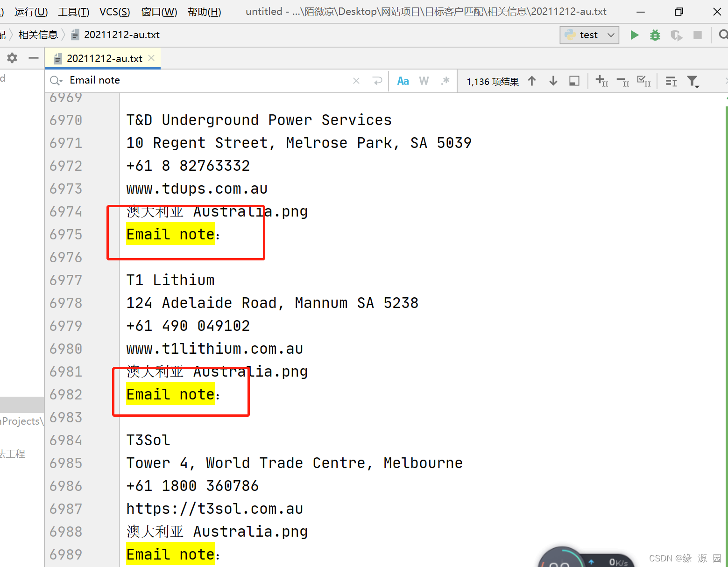Maximize or restore the IDE window

pyautogui.click(x=679, y=12)
